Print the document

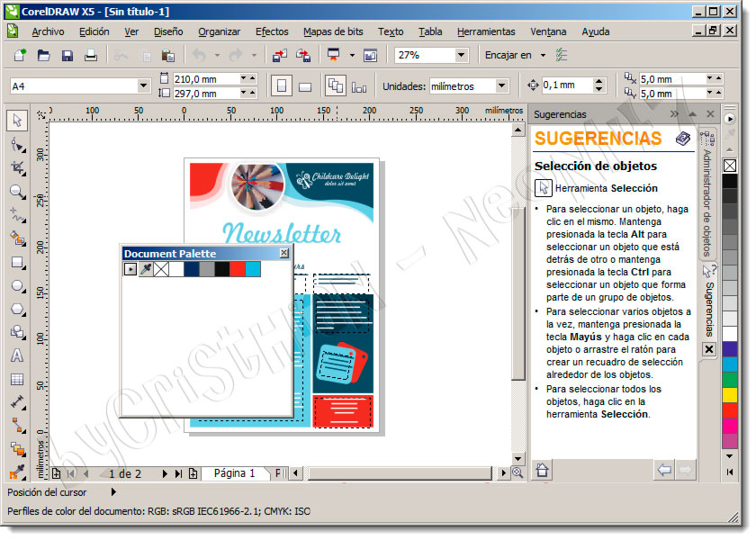coord(91,55)
